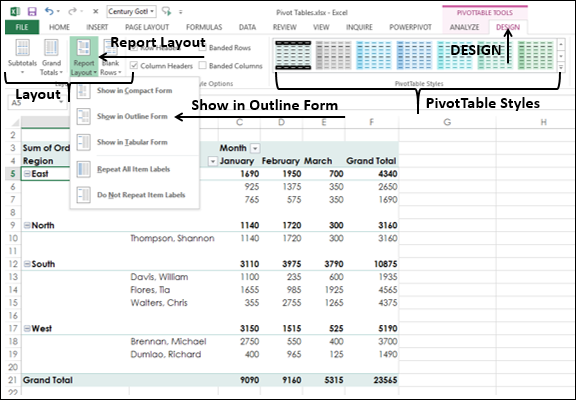This screenshot has height=400, width=576.
Task: Select Do Not Repeat Item Labels entry
Action: (134, 195)
